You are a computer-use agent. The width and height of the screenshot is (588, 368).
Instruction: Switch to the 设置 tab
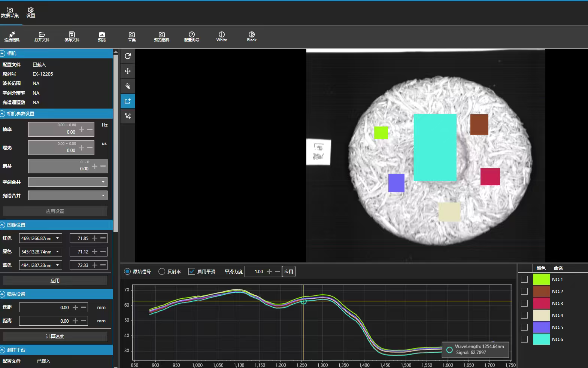pos(31,12)
